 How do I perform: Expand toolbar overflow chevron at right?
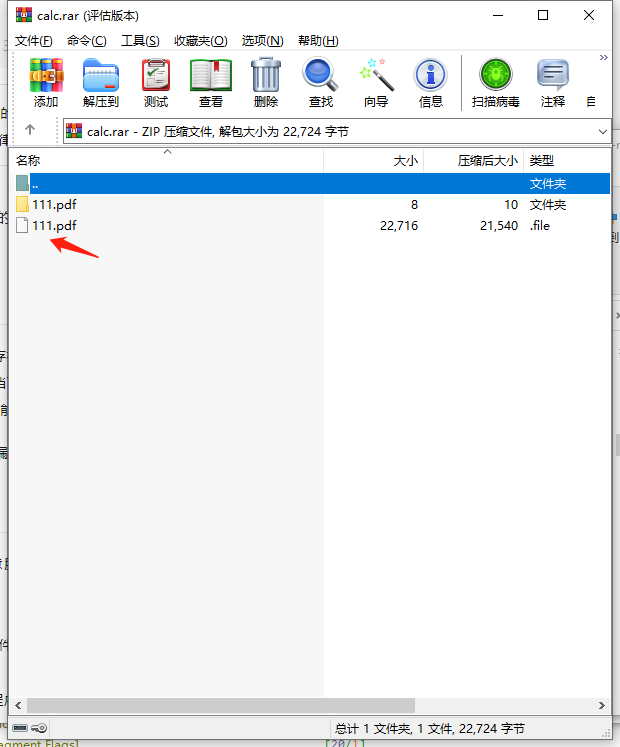click(x=603, y=58)
